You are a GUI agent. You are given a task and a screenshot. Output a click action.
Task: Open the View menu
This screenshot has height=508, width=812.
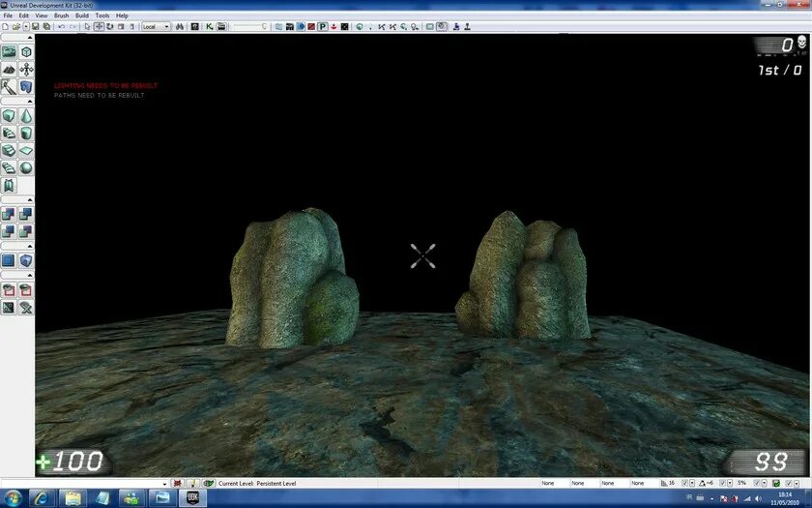[42, 15]
